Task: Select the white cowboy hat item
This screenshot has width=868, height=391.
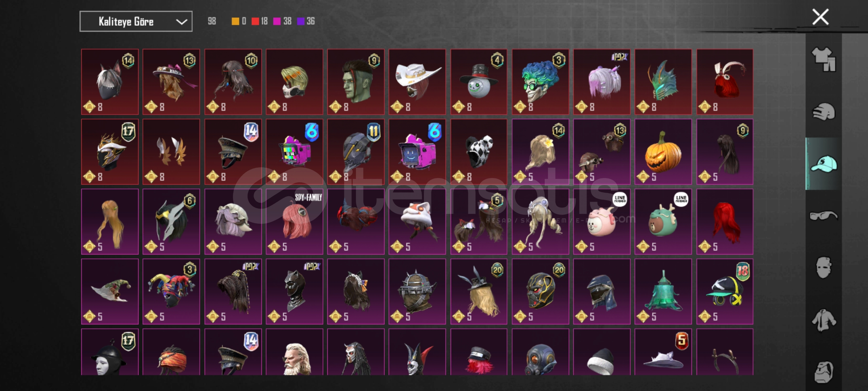Action: pyautogui.click(x=417, y=82)
